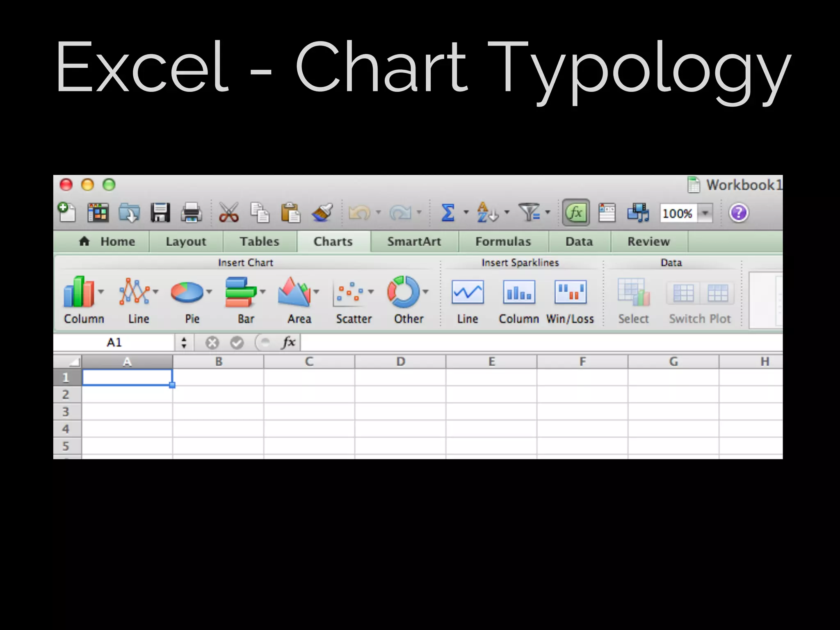Image resolution: width=840 pixels, height=630 pixels.
Task: Open the Undo history dropdown arrow
Action: [x=378, y=212]
